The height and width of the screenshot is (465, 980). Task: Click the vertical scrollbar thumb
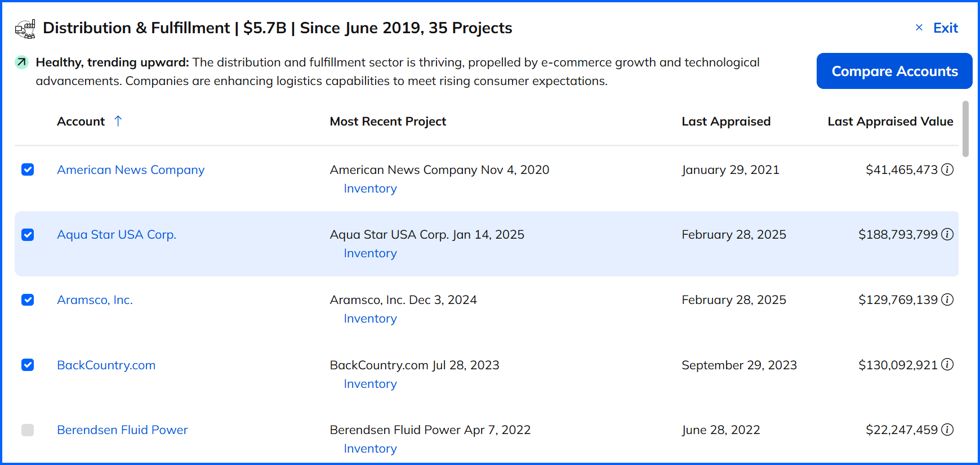click(x=965, y=129)
